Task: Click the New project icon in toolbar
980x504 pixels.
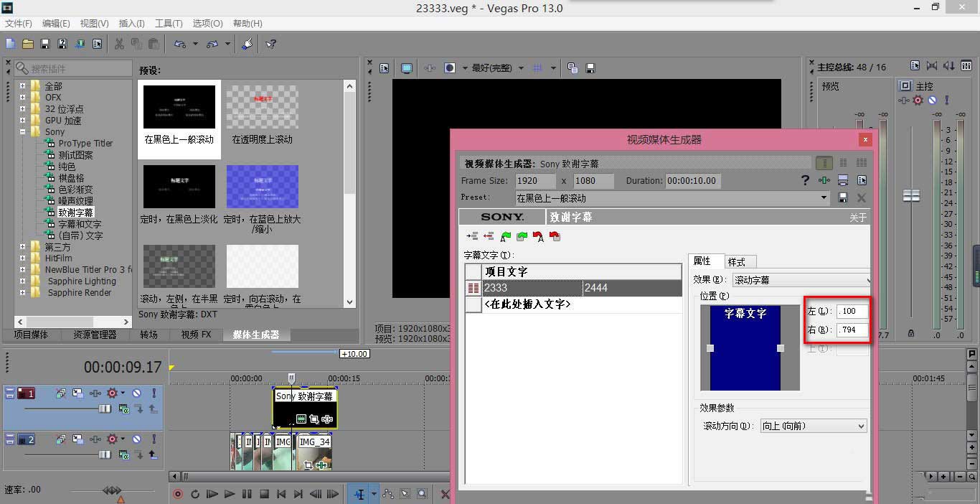Action: (x=10, y=44)
